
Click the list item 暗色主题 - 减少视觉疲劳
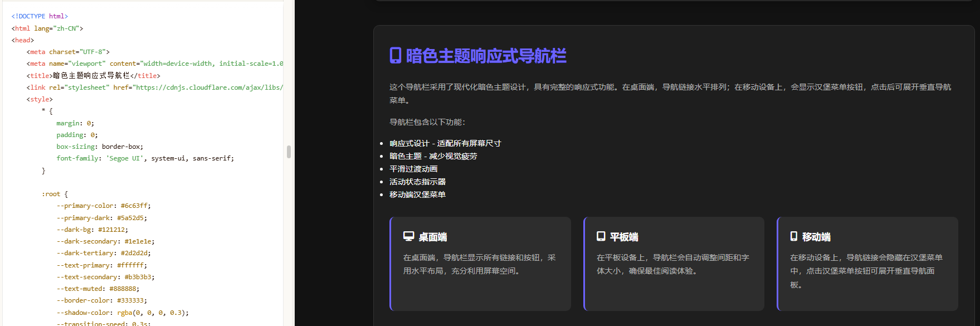tap(433, 156)
